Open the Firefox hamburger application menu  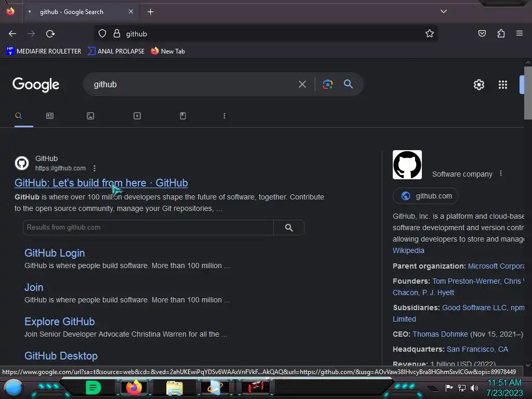(x=519, y=33)
